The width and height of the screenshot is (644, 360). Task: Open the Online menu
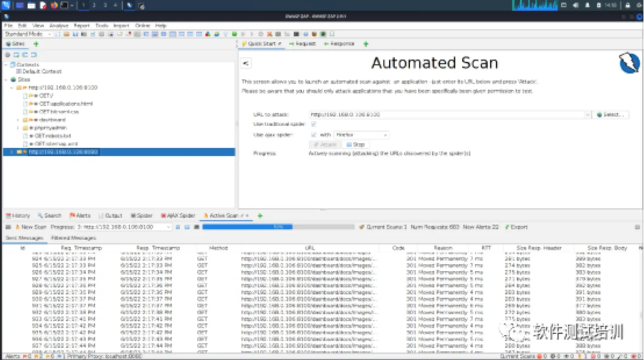(x=143, y=26)
